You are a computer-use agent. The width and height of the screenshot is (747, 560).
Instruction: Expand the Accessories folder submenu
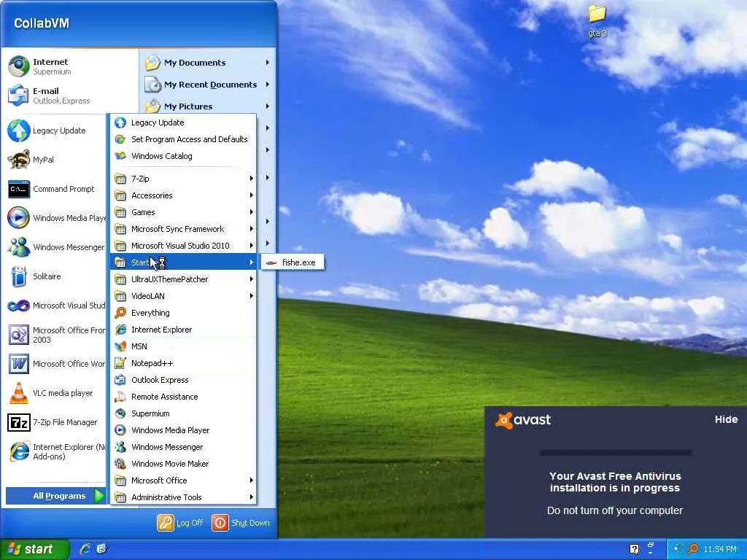click(183, 195)
